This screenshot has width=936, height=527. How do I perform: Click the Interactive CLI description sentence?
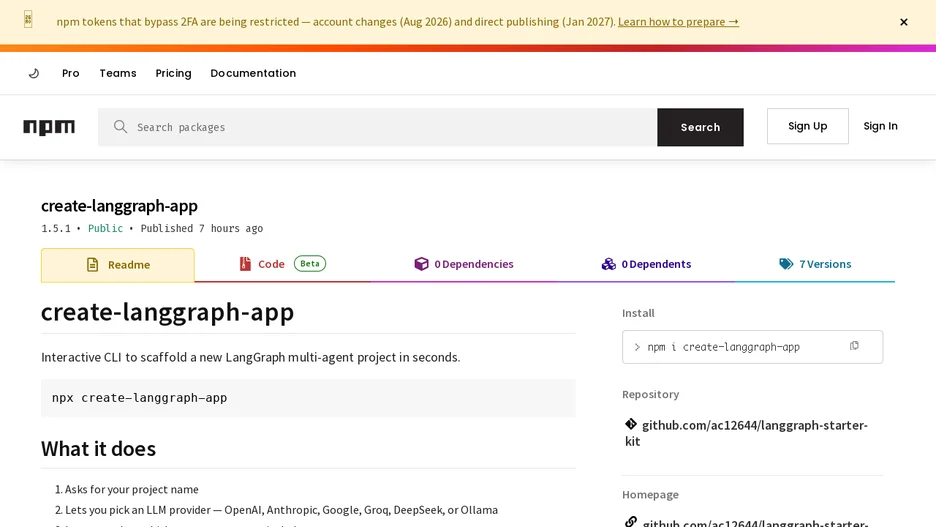coord(251,357)
